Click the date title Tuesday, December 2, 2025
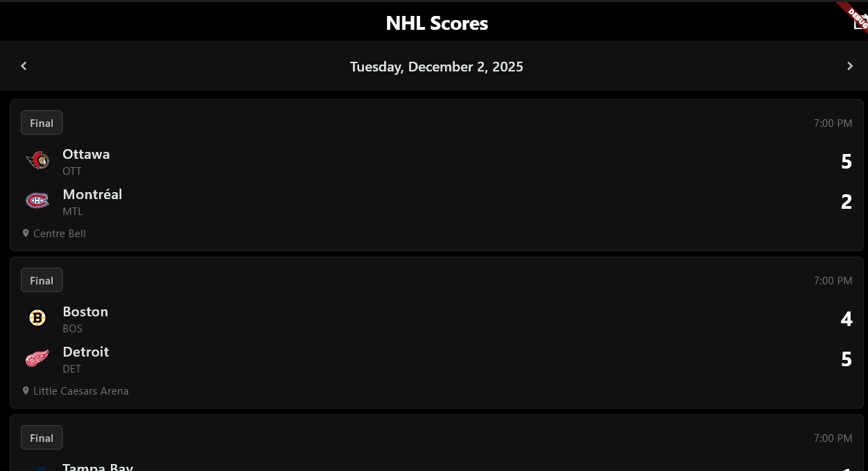The height and width of the screenshot is (471, 868). (437, 66)
